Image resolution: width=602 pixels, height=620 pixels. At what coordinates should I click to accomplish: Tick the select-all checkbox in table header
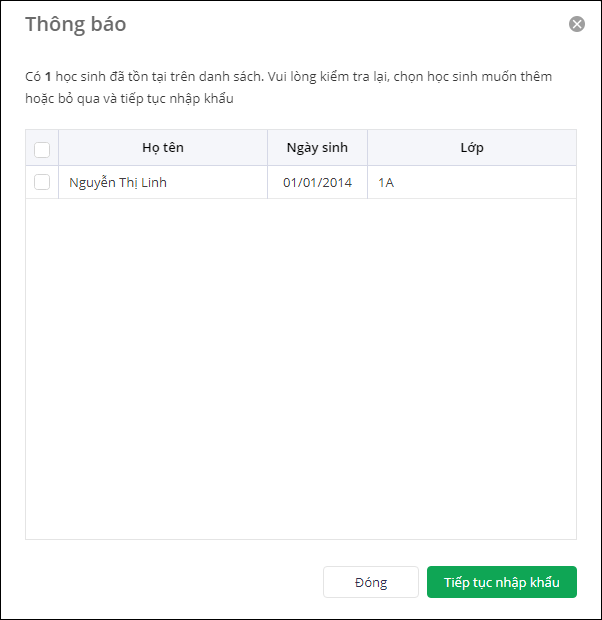[x=42, y=149]
